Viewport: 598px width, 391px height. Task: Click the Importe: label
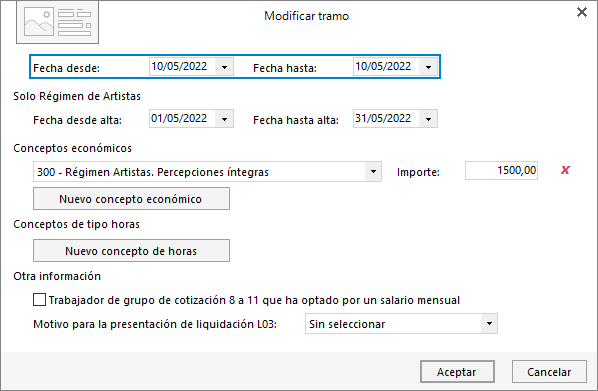(418, 172)
